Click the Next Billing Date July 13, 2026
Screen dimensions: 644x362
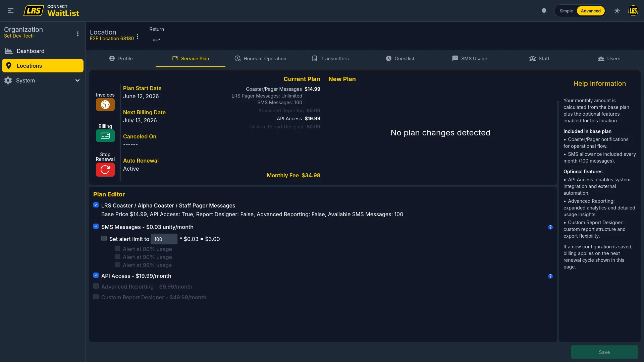(x=144, y=117)
